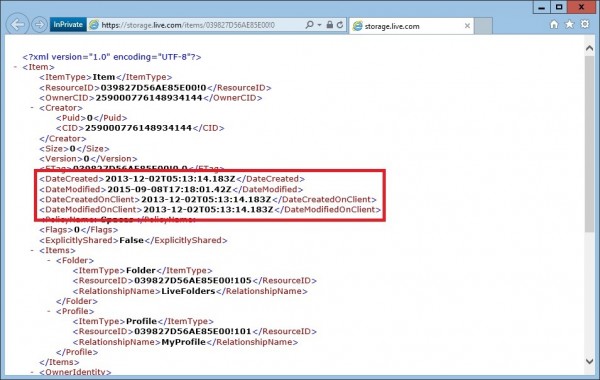
Task: Click the search magnifier icon in address bar
Action: pos(309,25)
